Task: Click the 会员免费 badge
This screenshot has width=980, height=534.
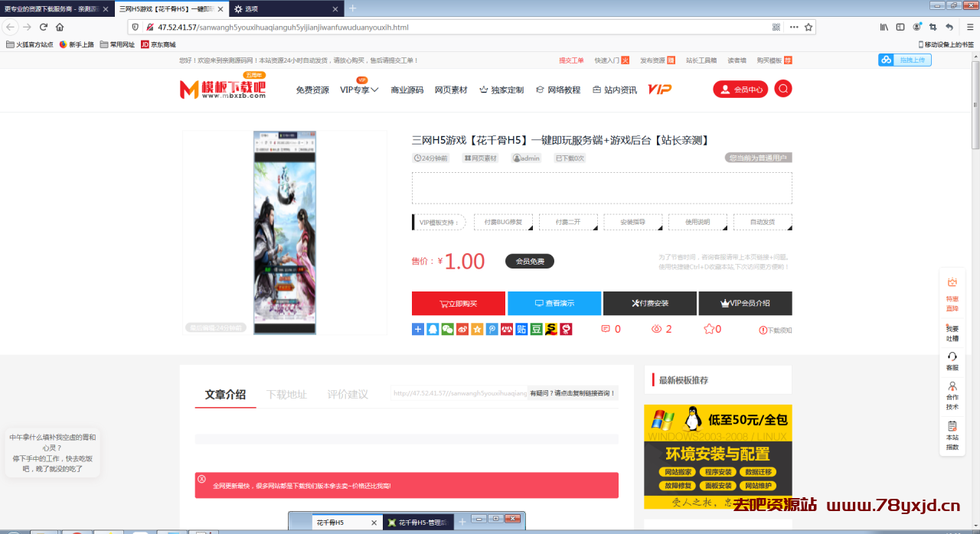Action: coord(530,261)
